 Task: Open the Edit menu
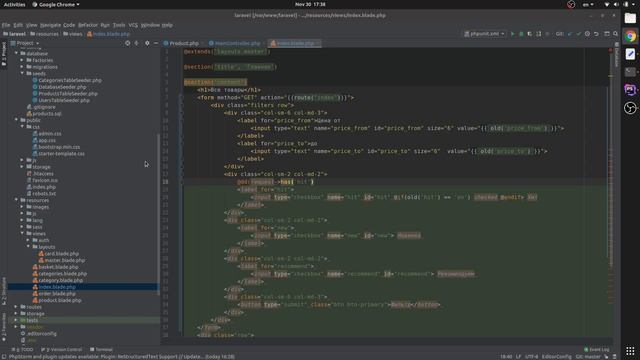18,25
